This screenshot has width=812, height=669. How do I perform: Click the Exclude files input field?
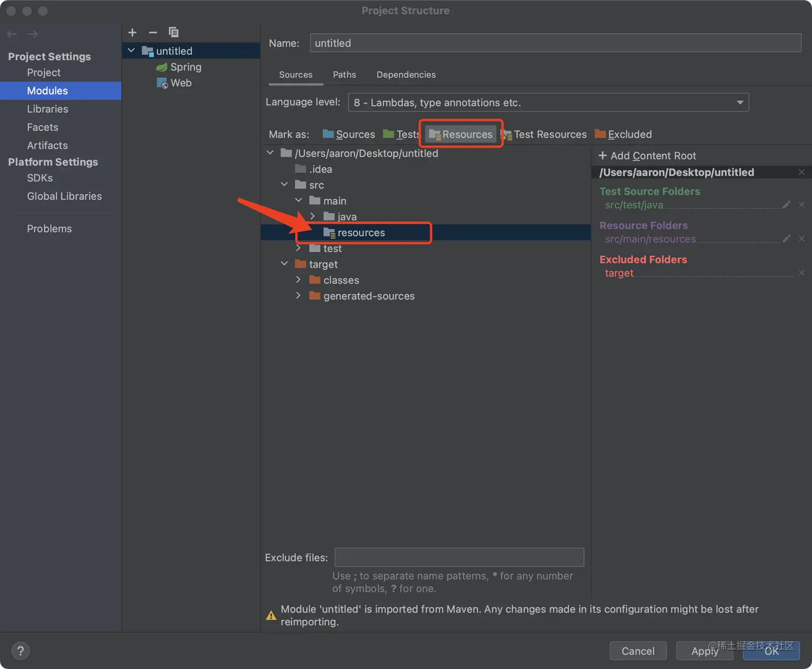click(x=459, y=557)
